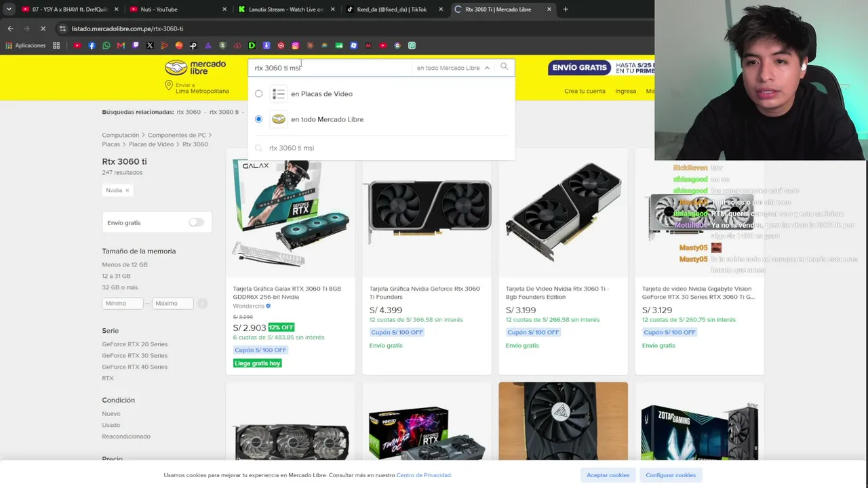The height and width of the screenshot is (488, 868).
Task: Open Nvidia Geforce Rtx 3060 Ti Founders listing title
Action: (425, 293)
